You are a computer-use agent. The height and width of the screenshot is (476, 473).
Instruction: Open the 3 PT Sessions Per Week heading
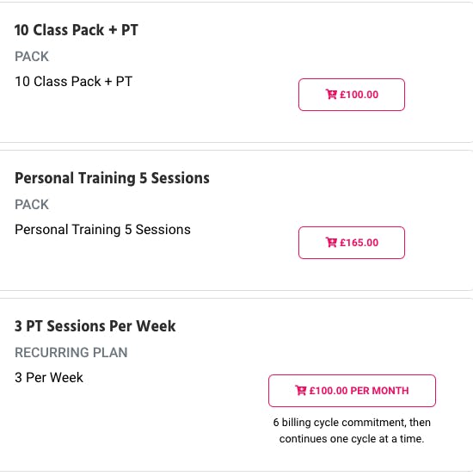[95, 326]
